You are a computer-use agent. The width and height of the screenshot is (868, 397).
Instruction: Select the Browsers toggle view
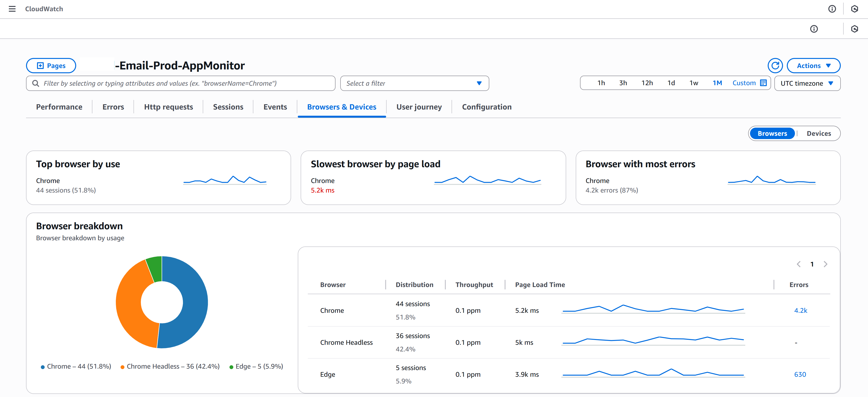coord(772,133)
